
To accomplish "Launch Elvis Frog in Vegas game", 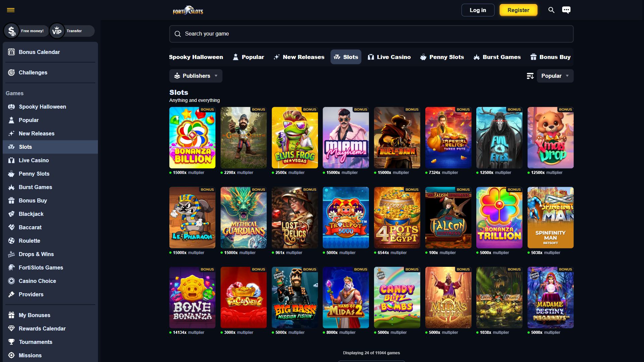I will (295, 138).
